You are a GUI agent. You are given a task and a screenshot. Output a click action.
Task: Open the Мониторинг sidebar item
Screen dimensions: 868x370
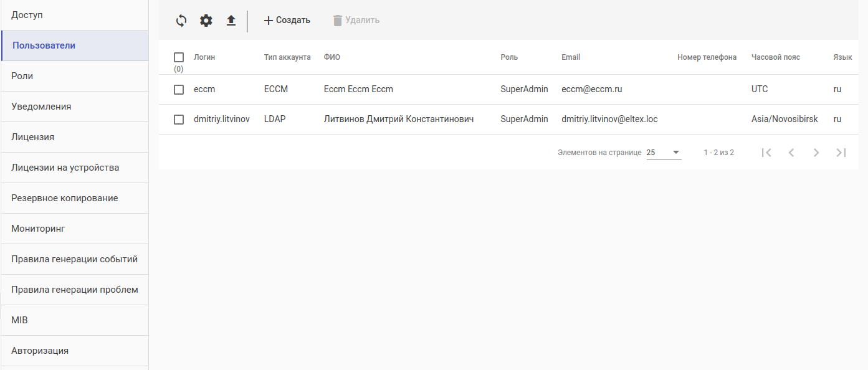click(75, 229)
